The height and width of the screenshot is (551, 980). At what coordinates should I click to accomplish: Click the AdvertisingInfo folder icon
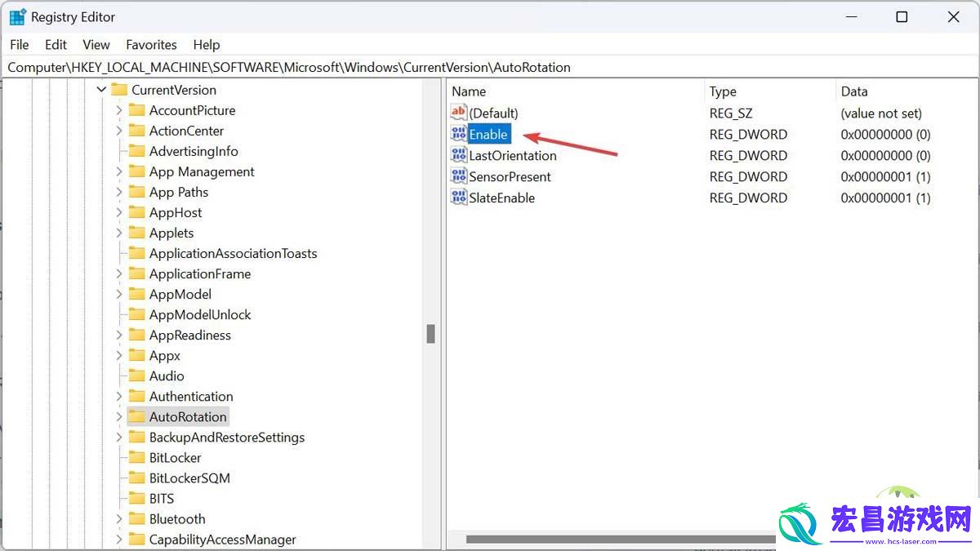click(136, 151)
